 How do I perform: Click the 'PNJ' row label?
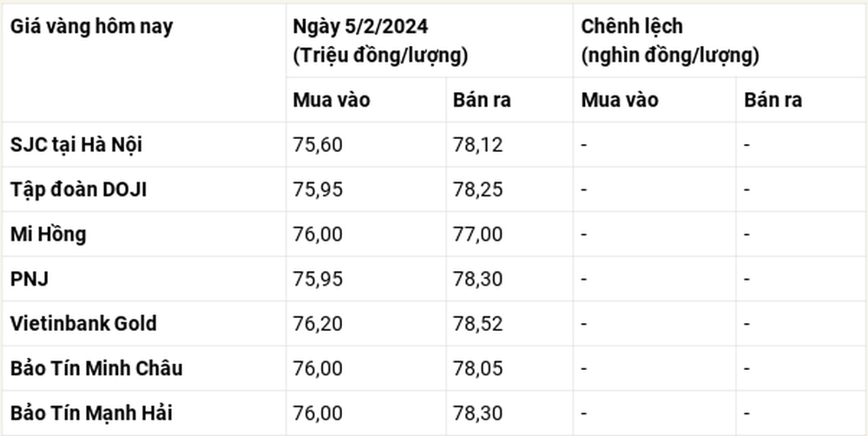pos(30,279)
